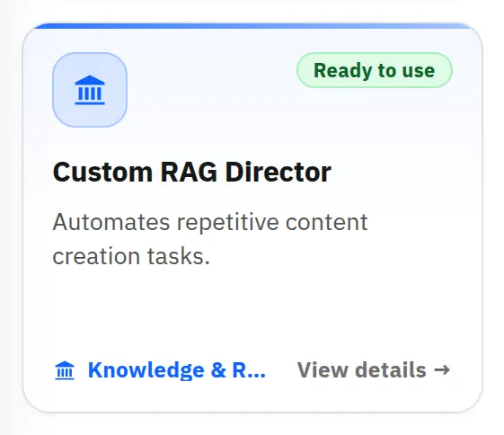This screenshot has width=504, height=435.
Task: Click the large bank building icon tile
Action: click(90, 90)
